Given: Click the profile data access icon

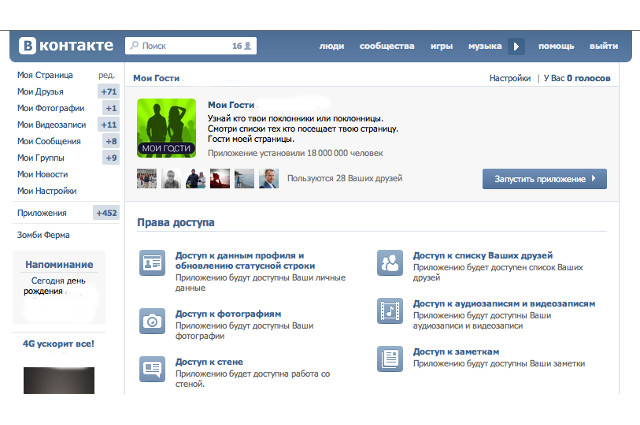Looking at the screenshot, I should (153, 264).
